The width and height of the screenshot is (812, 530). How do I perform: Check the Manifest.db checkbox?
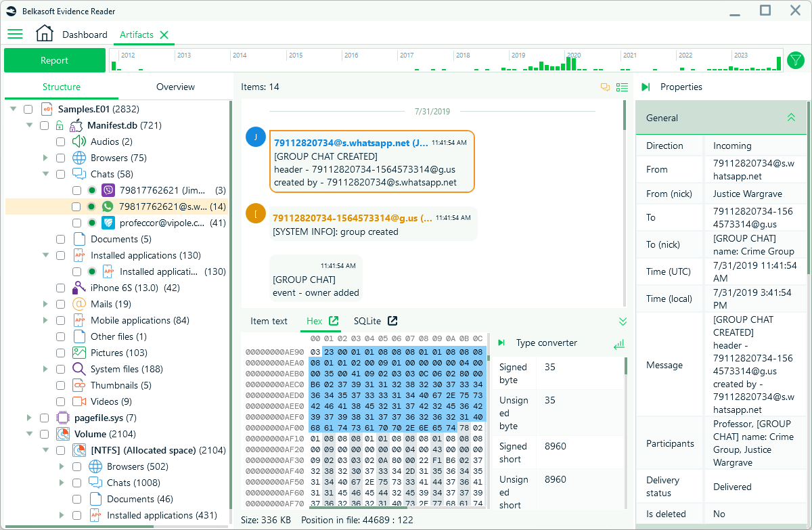click(44, 125)
